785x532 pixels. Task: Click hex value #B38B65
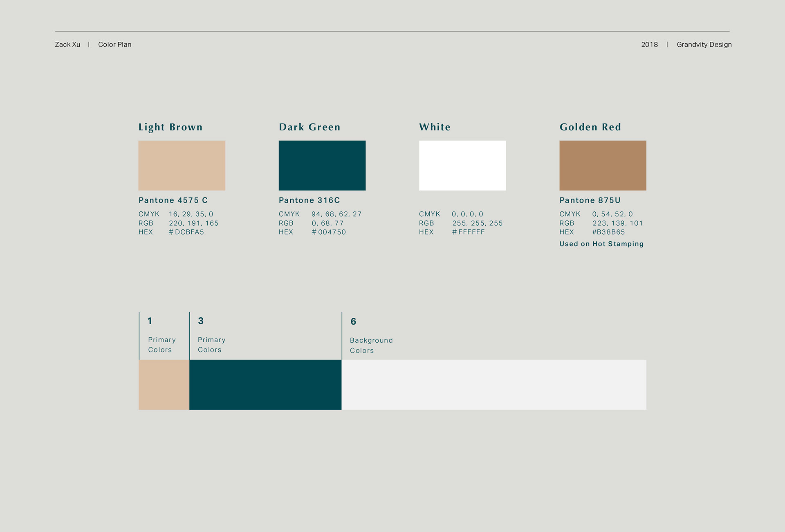(x=608, y=232)
